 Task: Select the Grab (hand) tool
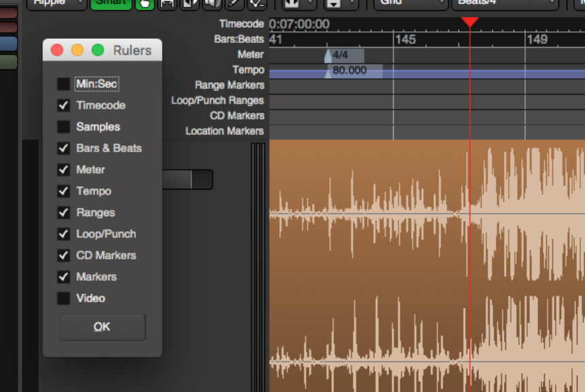[x=145, y=3]
